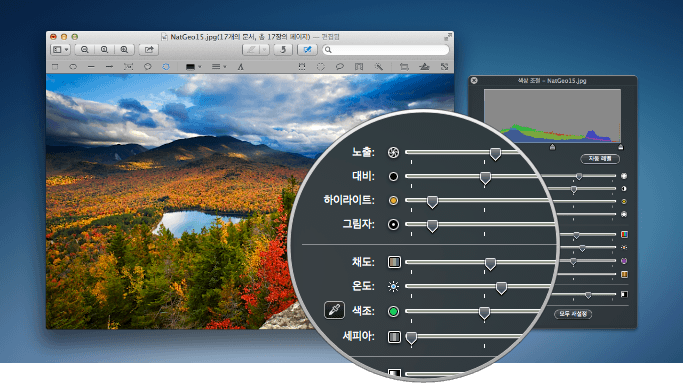The width and height of the screenshot is (683, 384).
Task: Click the histogram white point marker
Action: (621, 147)
